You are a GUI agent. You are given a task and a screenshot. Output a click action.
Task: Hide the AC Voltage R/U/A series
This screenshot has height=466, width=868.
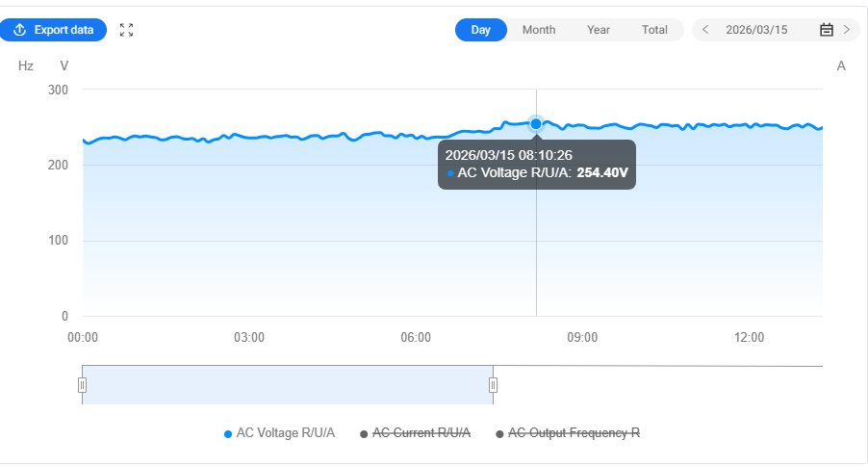286,433
